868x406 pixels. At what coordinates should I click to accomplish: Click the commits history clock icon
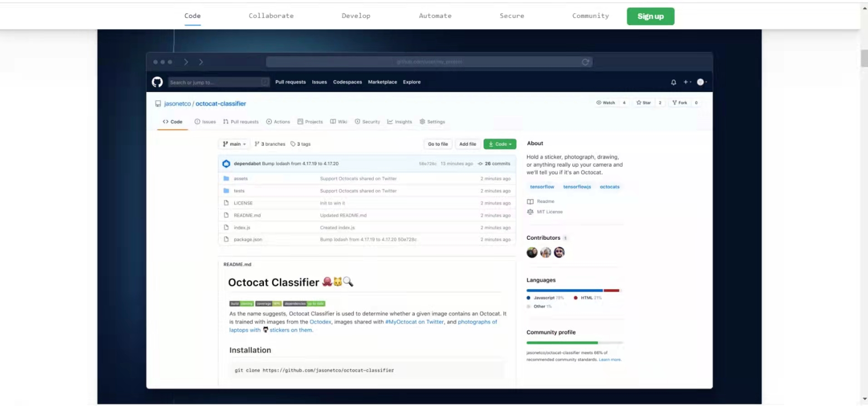pos(480,163)
